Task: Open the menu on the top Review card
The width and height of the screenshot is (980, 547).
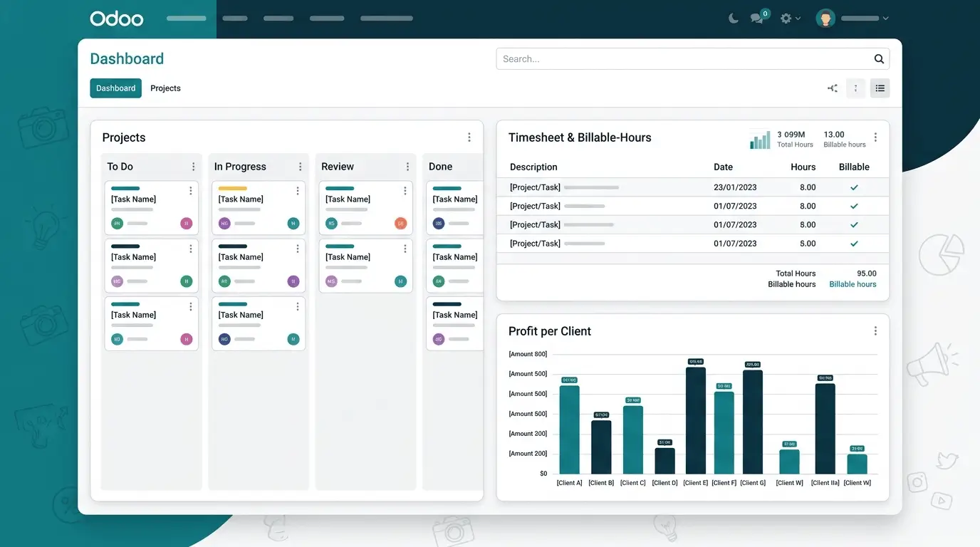Action: 405,191
